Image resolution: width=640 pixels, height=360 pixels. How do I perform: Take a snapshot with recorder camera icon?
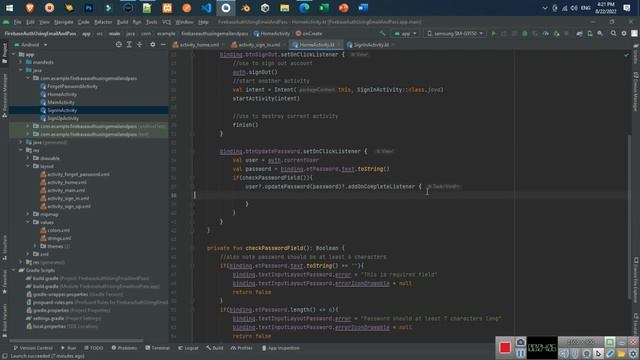coord(520,342)
